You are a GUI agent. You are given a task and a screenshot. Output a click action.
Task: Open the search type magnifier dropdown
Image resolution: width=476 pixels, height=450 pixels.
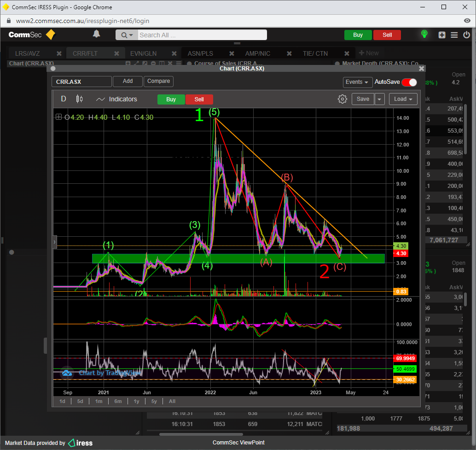point(127,35)
